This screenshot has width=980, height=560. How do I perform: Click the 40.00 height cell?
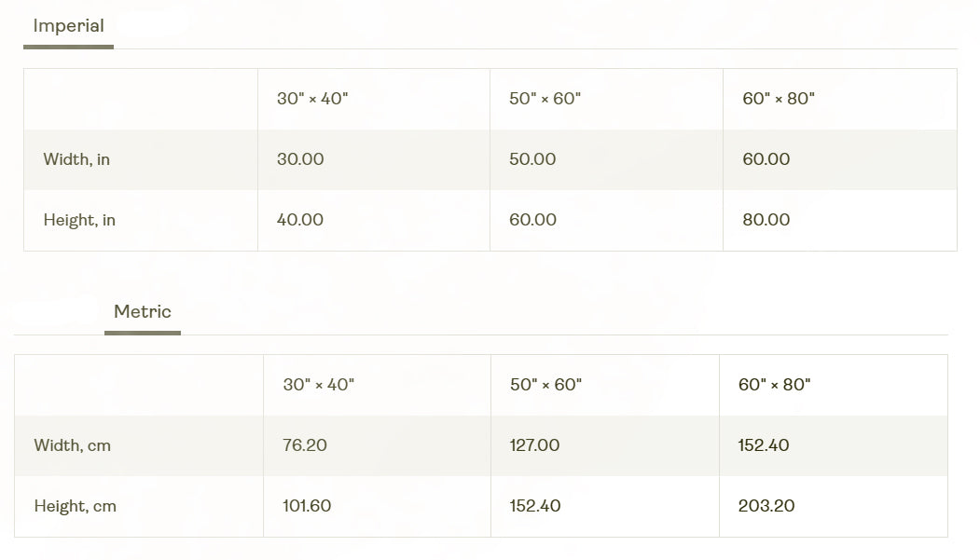coord(300,220)
